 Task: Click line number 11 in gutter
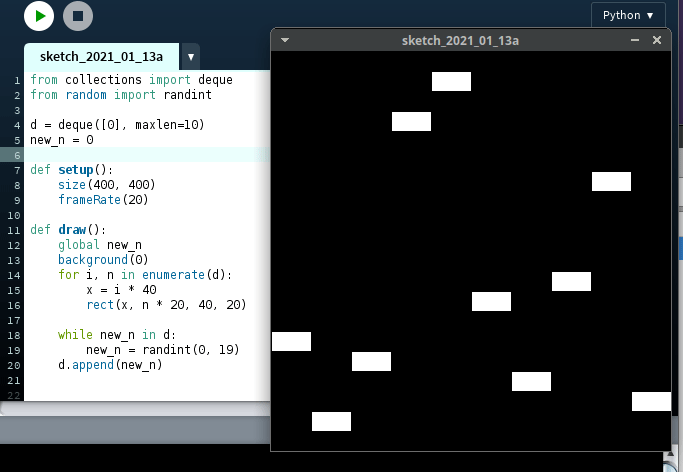click(14, 230)
